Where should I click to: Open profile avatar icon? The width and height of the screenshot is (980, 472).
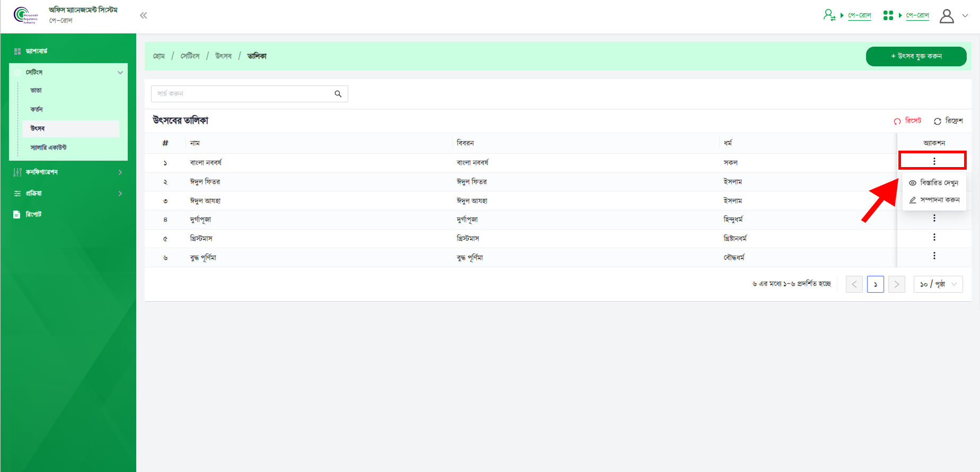coord(947,16)
